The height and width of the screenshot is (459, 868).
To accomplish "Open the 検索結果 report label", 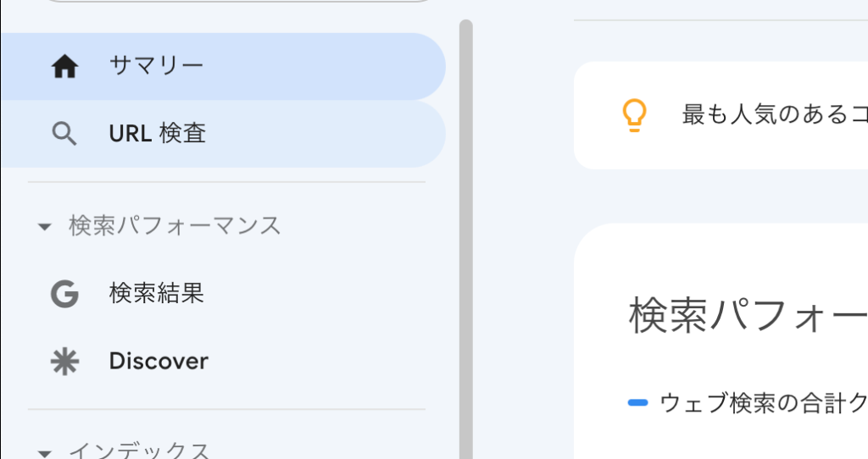I will 157,293.
